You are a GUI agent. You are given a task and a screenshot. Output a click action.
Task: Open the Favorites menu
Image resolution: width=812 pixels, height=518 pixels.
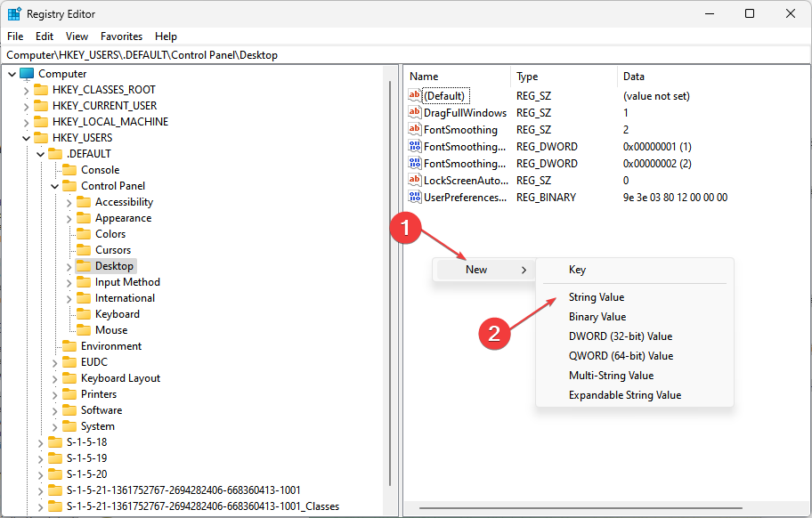point(121,36)
